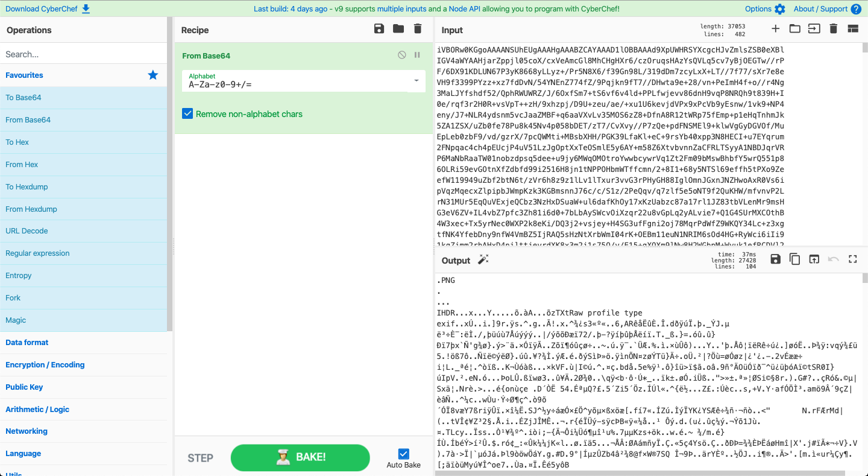Click the Favourites star icon
This screenshot has height=476, width=868.
(153, 75)
